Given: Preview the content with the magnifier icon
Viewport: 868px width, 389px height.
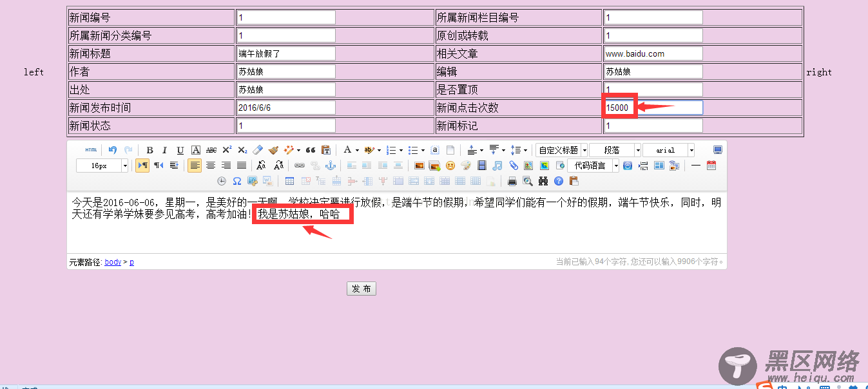Looking at the screenshot, I should point(528,181).
